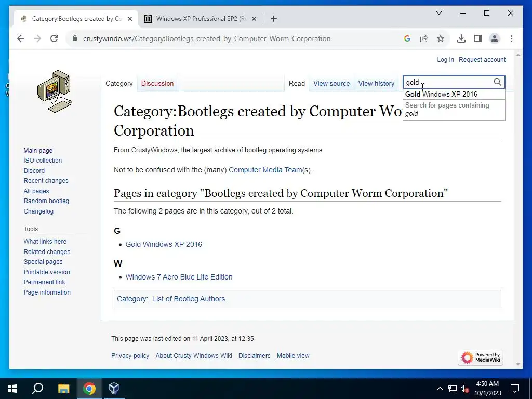Open Gold Windows XP 2016 category entry

tap(164, 244)
